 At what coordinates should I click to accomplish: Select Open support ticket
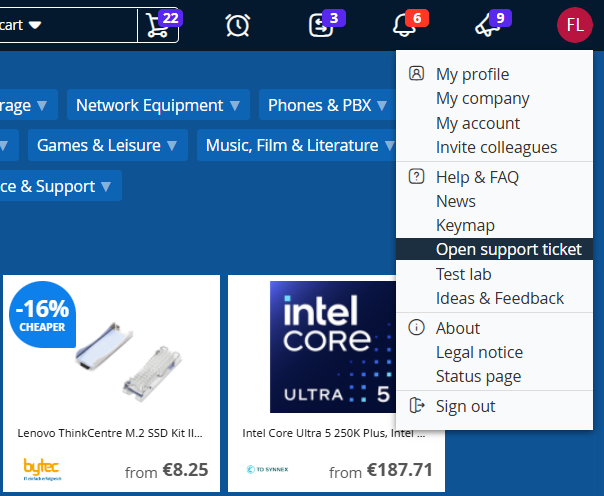pyautogui.click(x=508, y=249)
